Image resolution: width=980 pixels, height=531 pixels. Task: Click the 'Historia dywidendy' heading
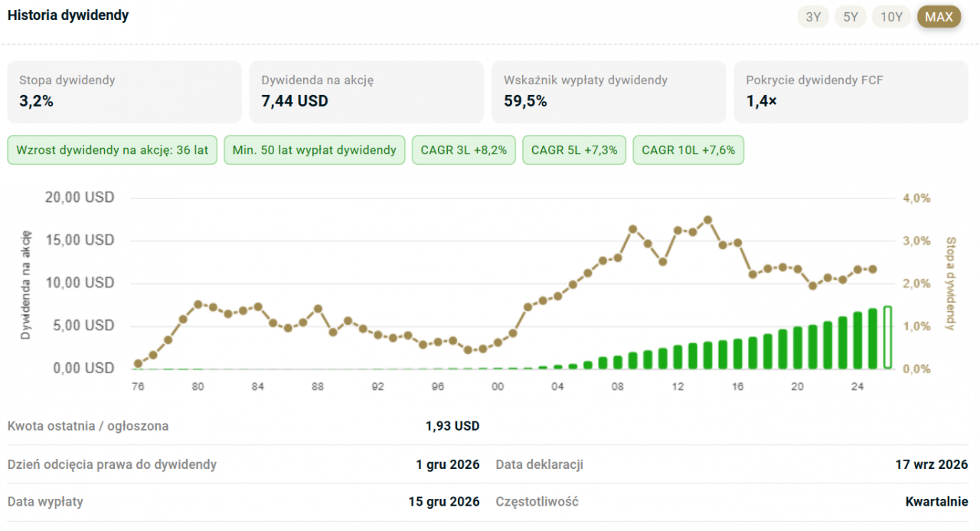click(x=68, y=15)
